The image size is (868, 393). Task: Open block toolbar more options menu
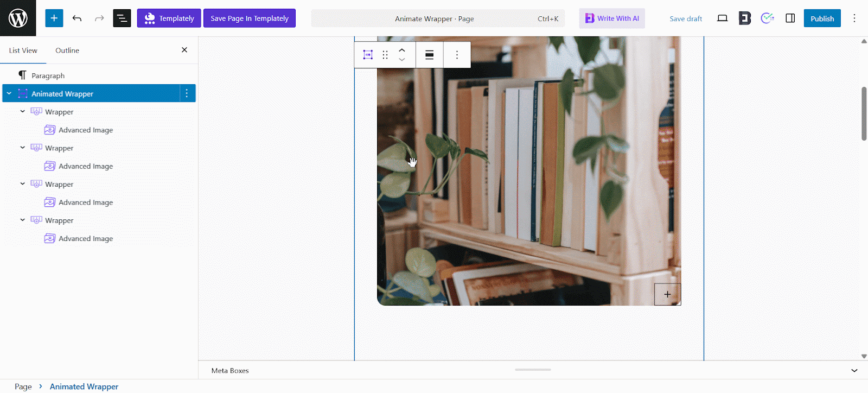(x=457, y=55)
